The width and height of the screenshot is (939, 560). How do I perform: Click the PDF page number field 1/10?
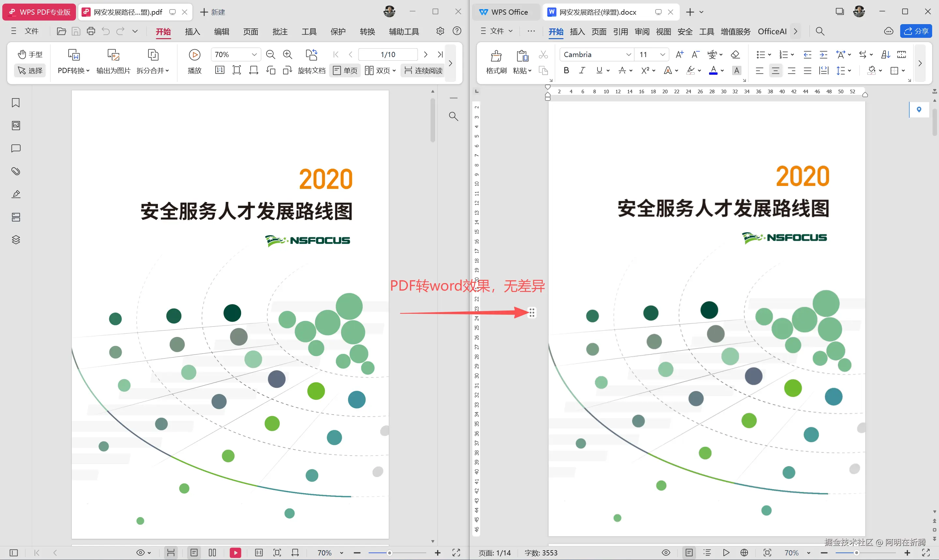tap(388, 54)
